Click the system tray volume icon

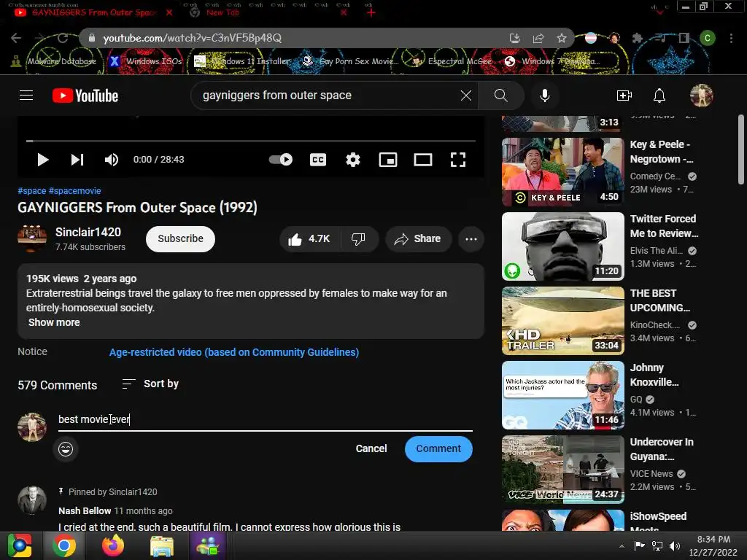pos(675,545)
